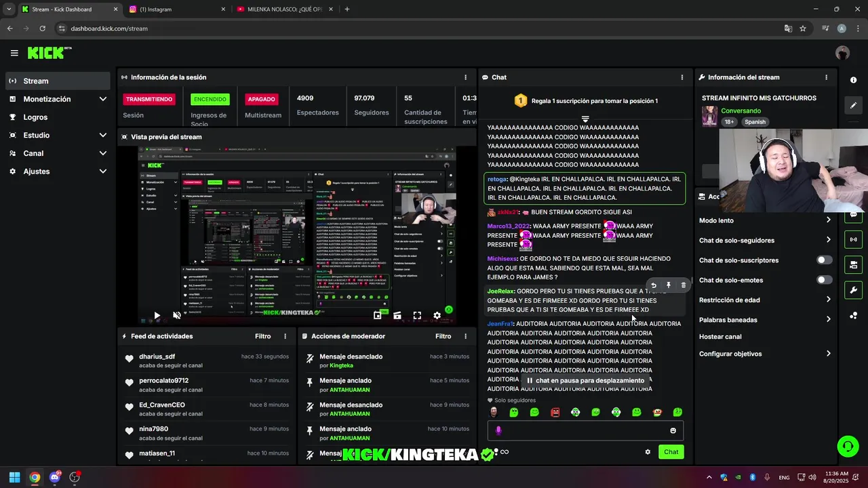Expand the Estudio sidebar section
This screenshot has width=868, height=488.
(58, 135)
